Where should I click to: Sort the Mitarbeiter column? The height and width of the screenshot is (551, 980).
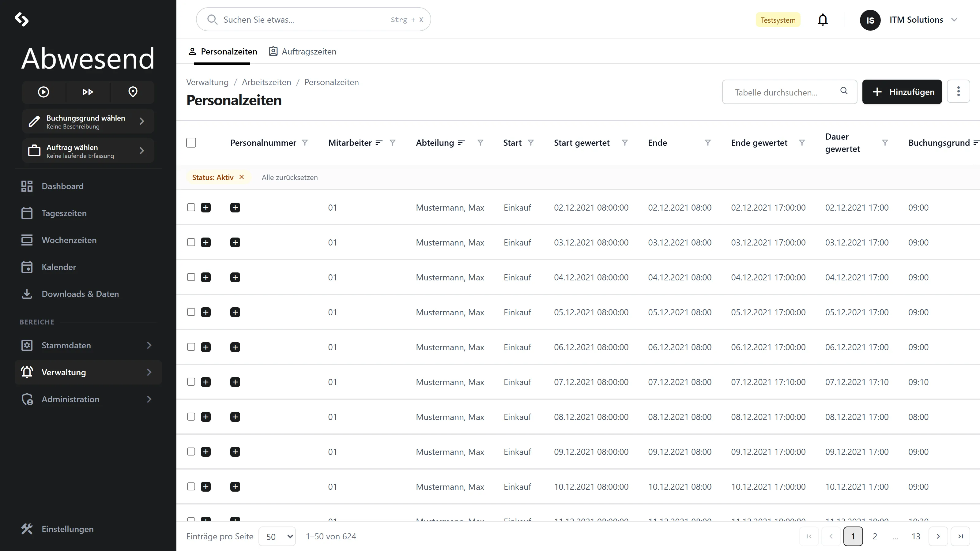pyautogui.click(x=379, y=143)
